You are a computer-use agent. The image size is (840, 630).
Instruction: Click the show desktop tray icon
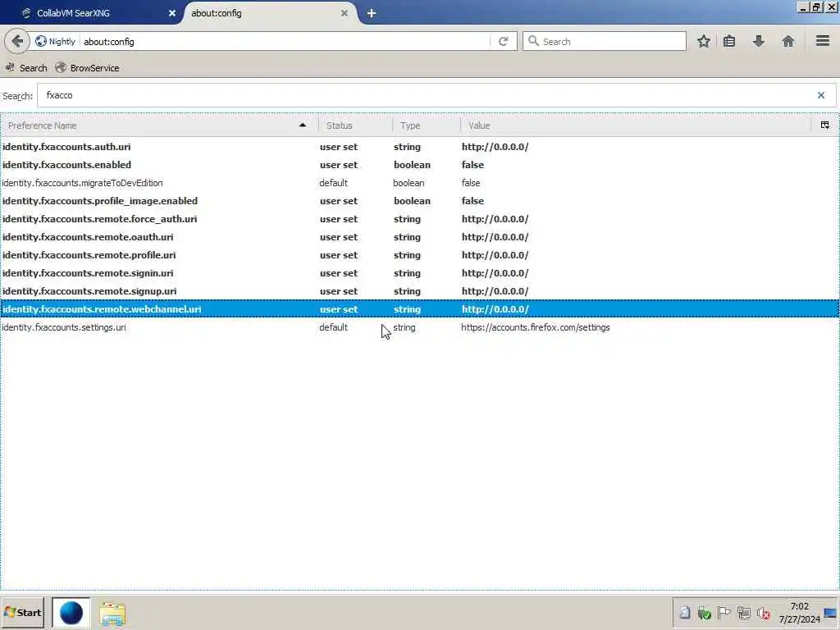tap(830, 613)
